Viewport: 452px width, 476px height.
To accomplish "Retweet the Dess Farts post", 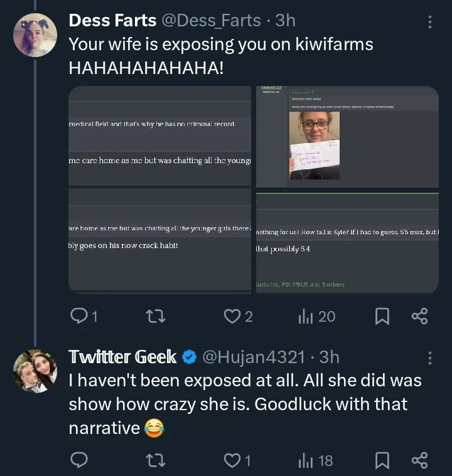I will coord(156,316).
